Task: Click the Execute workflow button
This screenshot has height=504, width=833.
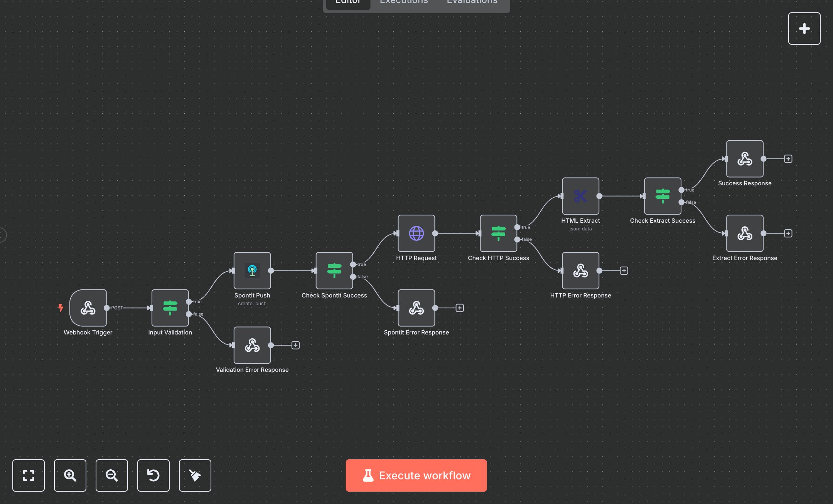Action: [x=416, y=475]
